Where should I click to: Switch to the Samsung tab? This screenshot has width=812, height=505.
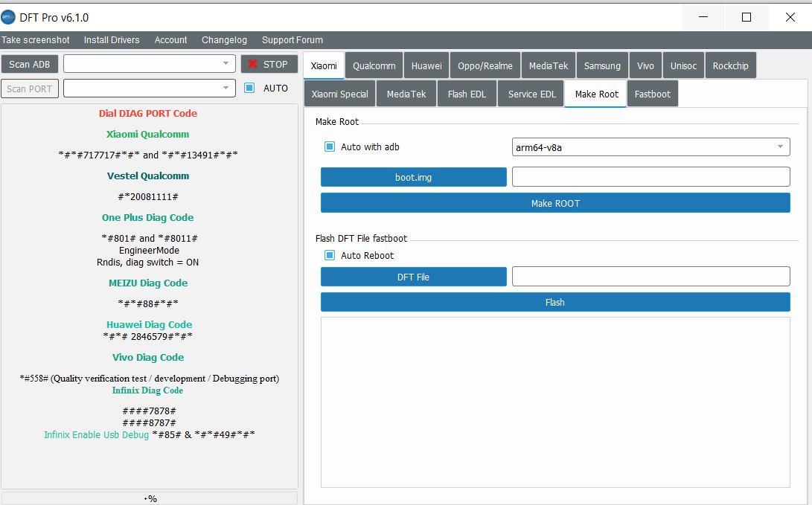click(x=602, y=65)
